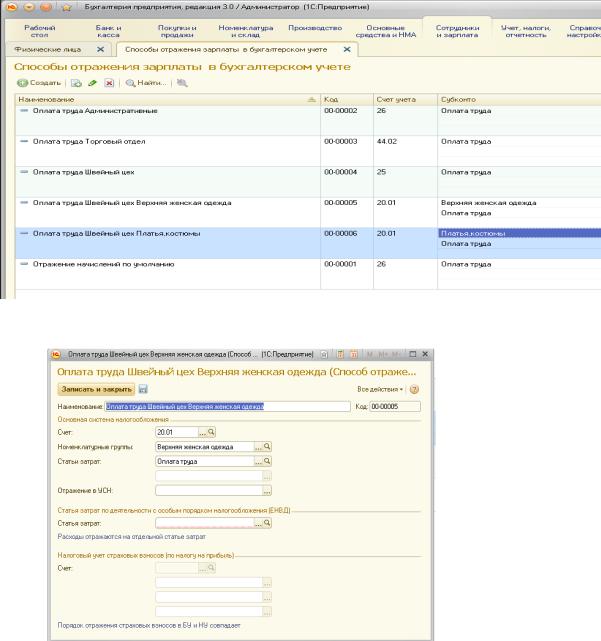Select row Оплата труда Швейный цех Платья,костюмы
This screenshot has height=641, width=601.
(308, 243)
